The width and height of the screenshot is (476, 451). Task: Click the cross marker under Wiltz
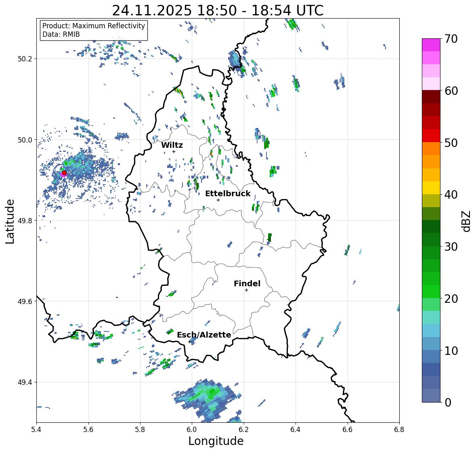[174, 151]
